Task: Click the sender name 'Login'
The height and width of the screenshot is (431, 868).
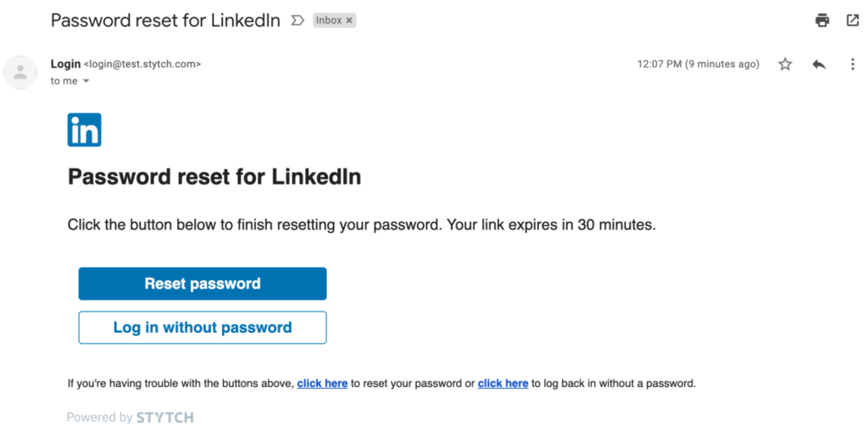Action: [65, 64]
